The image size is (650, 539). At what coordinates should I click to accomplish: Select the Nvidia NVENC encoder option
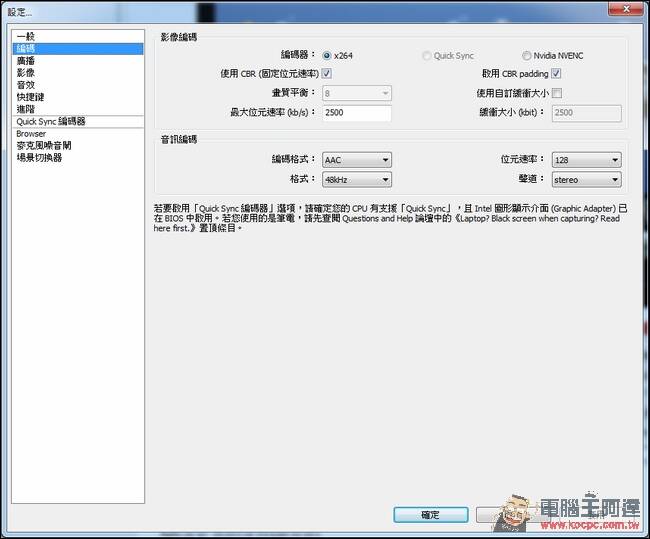click(x=526, y=56)
